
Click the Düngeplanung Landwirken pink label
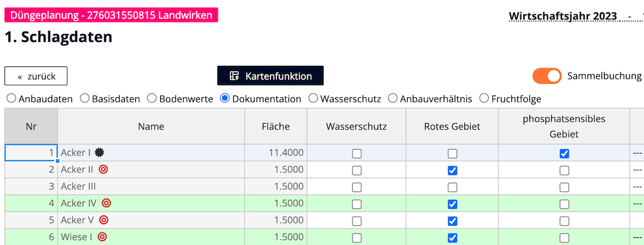coord(111,15)
